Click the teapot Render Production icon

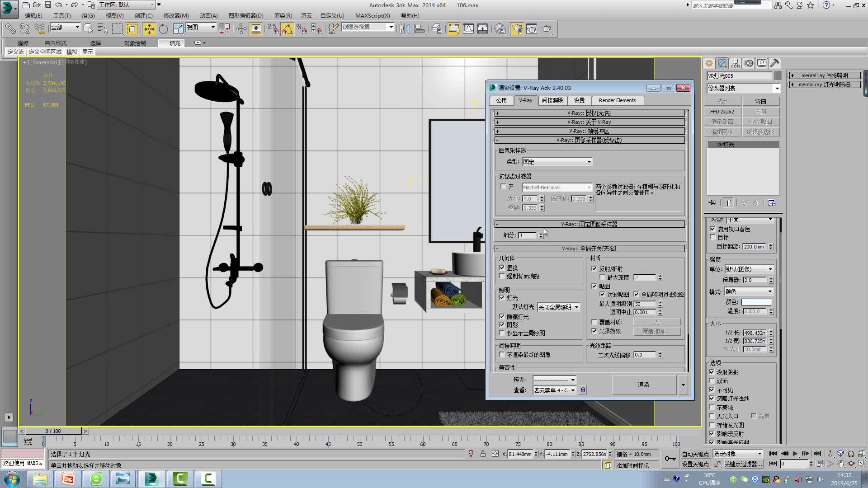547,29
